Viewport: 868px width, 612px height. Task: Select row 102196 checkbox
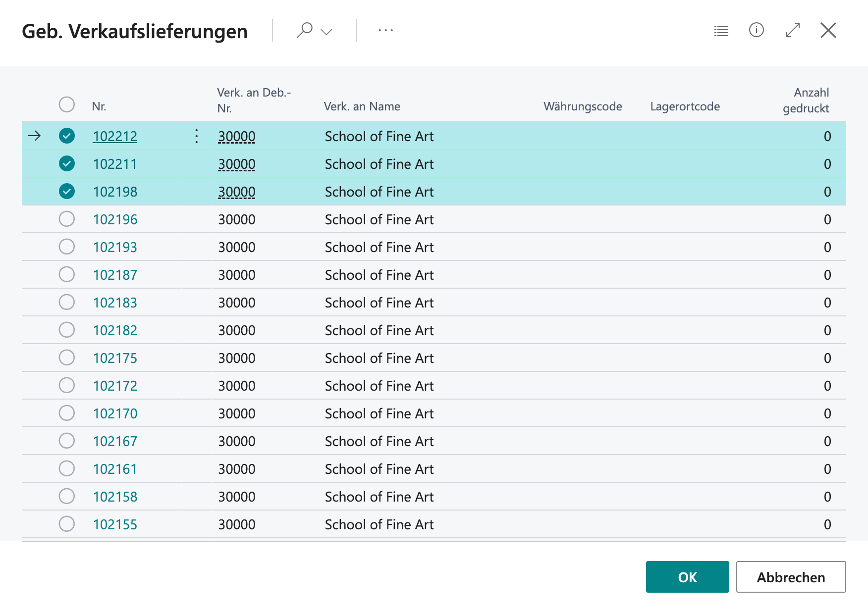coord(67,219)
